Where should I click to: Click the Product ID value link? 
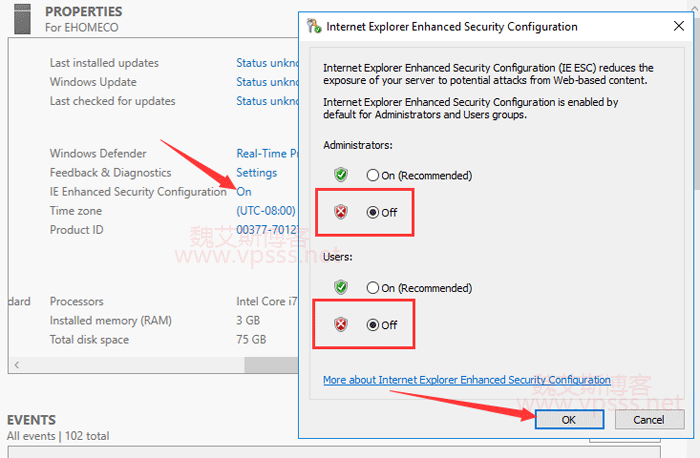coord(267,230)
